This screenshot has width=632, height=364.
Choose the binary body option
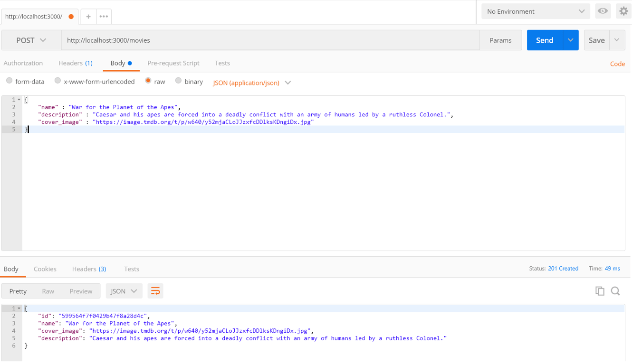(178, 81)
